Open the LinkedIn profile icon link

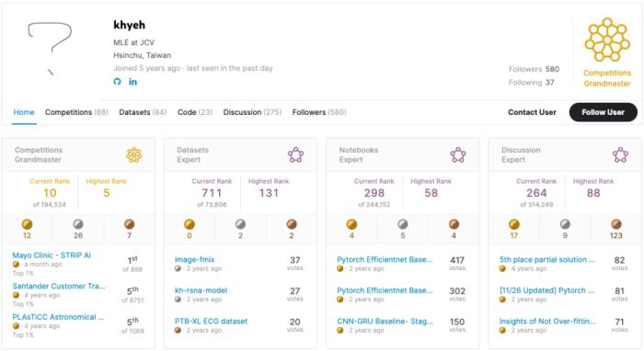click(132, 82)
